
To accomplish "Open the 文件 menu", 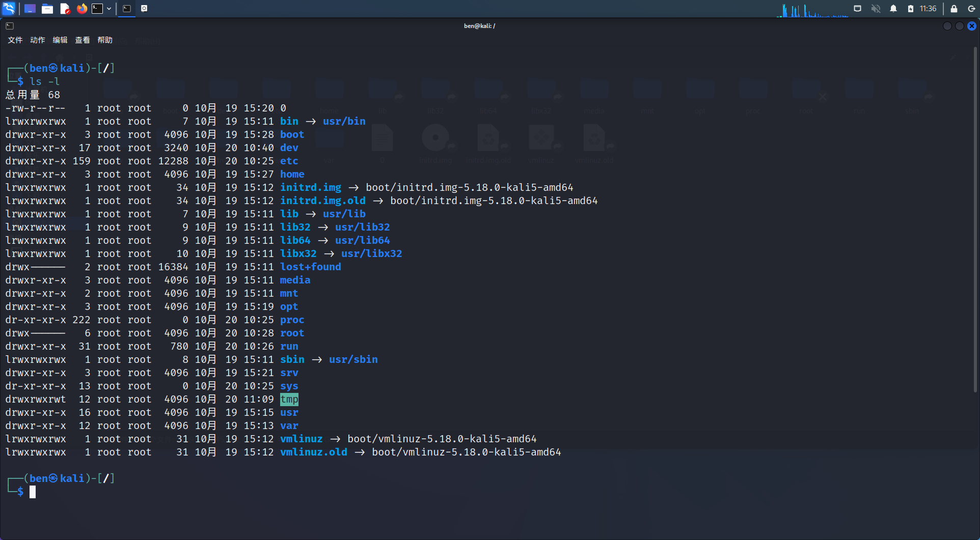I will pos(15,40).
